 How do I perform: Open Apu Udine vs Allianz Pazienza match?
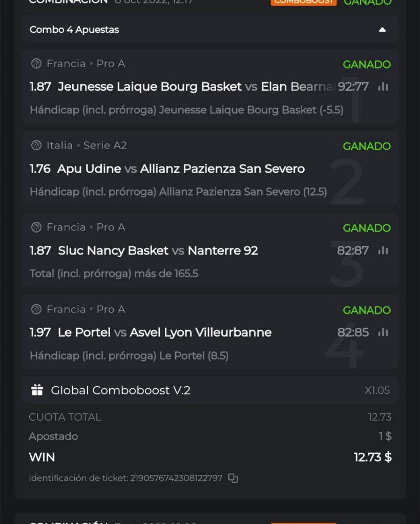point(181,169)
